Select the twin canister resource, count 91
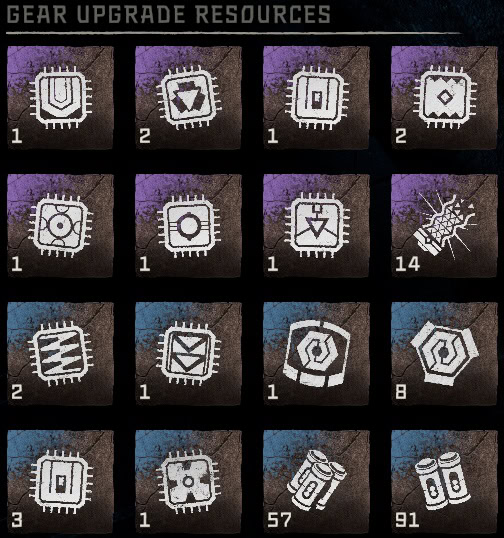 444,482
